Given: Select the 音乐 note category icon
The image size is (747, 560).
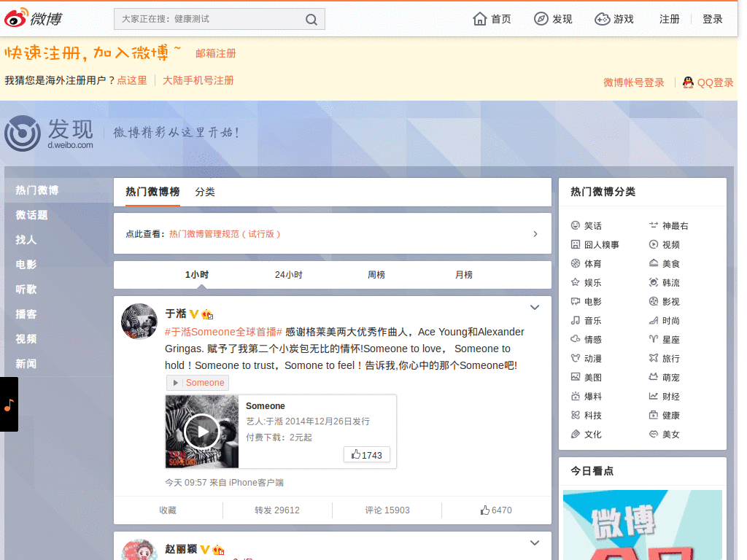Looking at the screenshot, I should coord(576,321).
